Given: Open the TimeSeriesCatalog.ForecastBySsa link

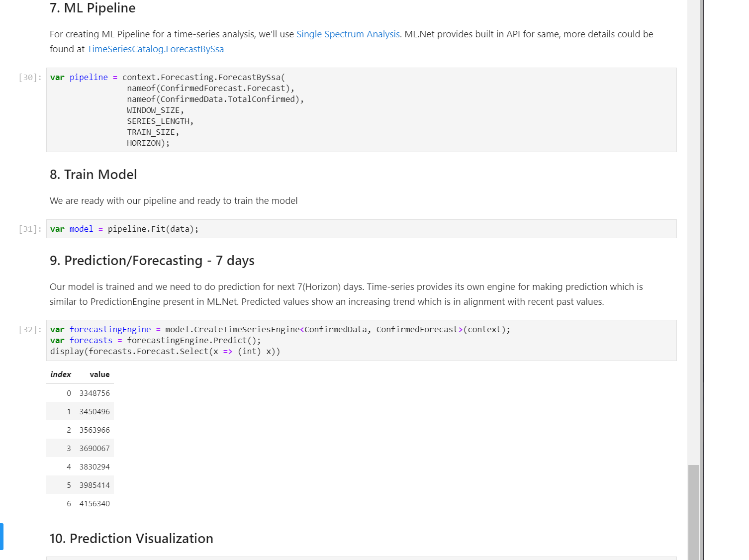Looking at the screenshot, I should tap(155, 49).
